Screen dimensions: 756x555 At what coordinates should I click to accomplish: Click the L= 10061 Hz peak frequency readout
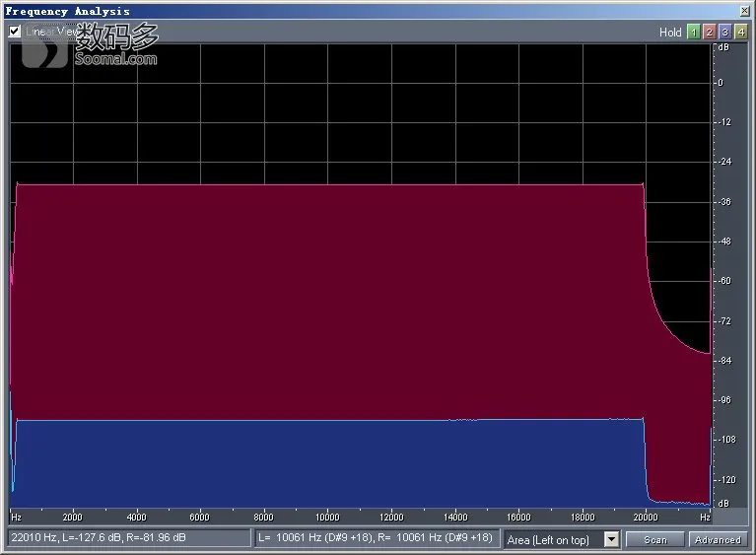[x=378, y=537]
